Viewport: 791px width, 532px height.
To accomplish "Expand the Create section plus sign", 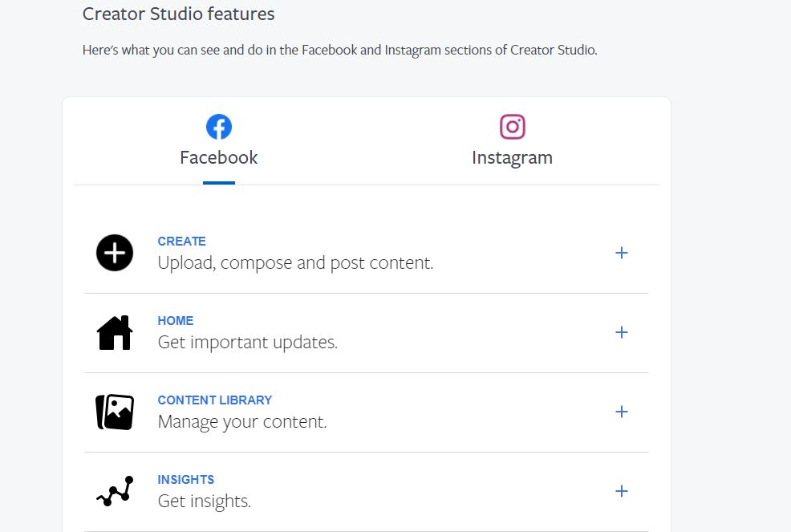I will (622, 253).
